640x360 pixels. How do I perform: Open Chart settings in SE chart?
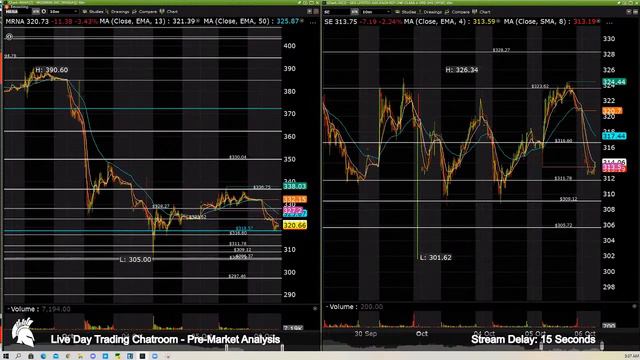[482, 12]
